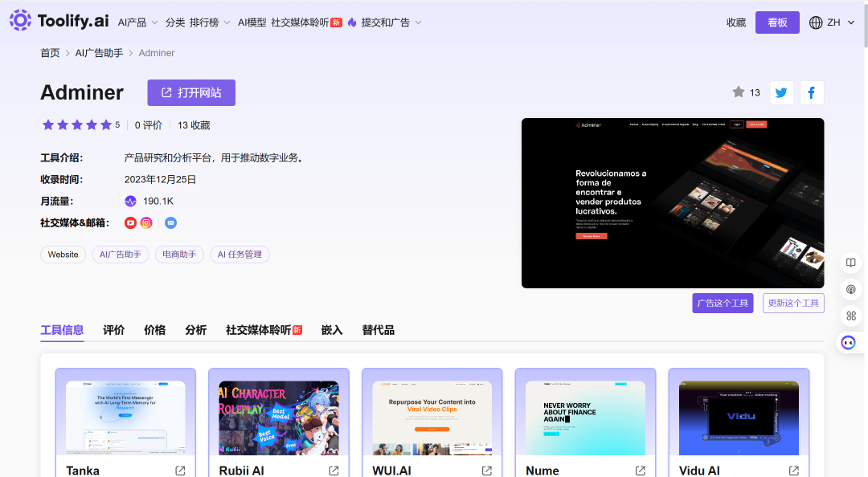
Task: Click the four-squares grid icon in right sidebar
Action: (851, 316)
